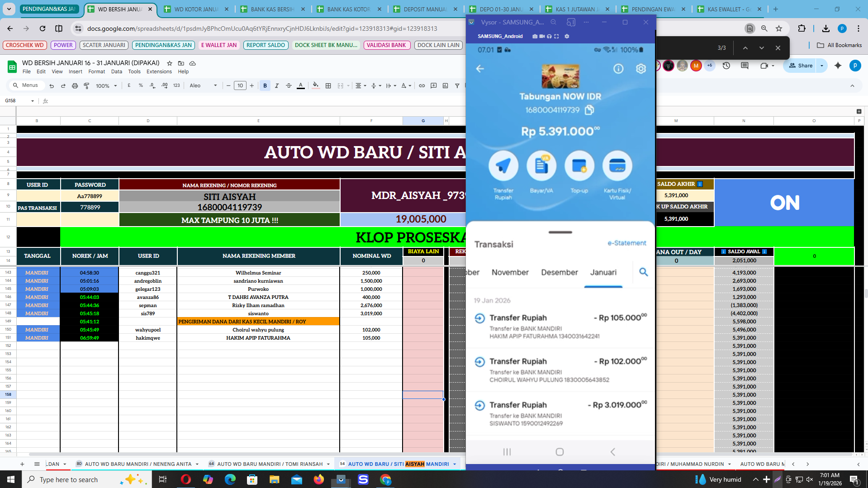Open CROSCHEK WD bookmark

coord(25,45)
